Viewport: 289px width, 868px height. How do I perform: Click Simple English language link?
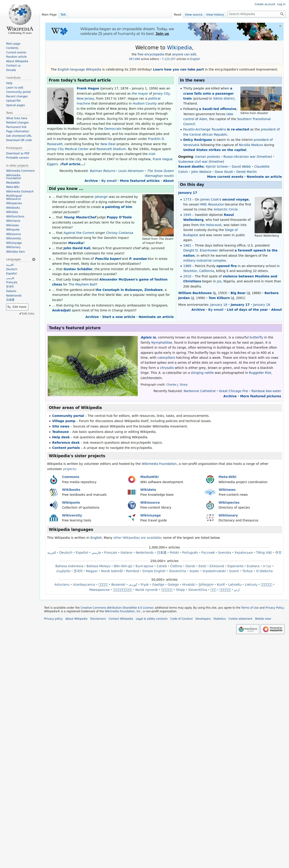click(154, 571)
